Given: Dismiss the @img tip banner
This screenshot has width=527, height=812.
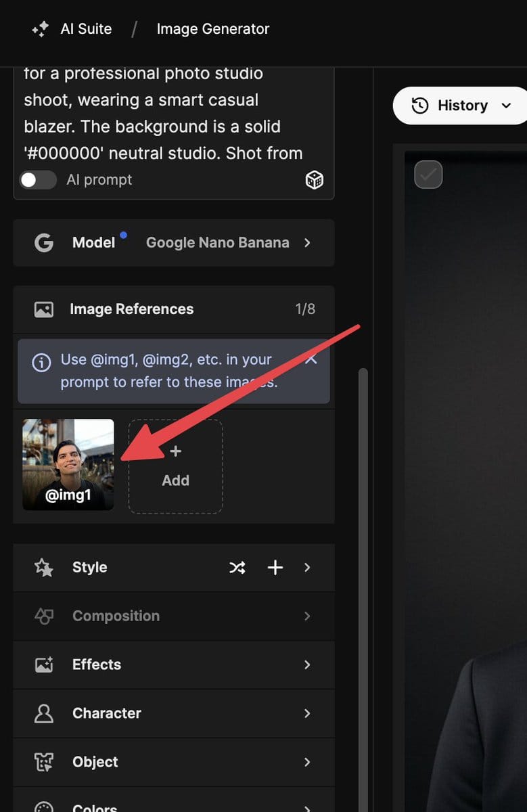Looking at the screenshot, I should point(311,359).
